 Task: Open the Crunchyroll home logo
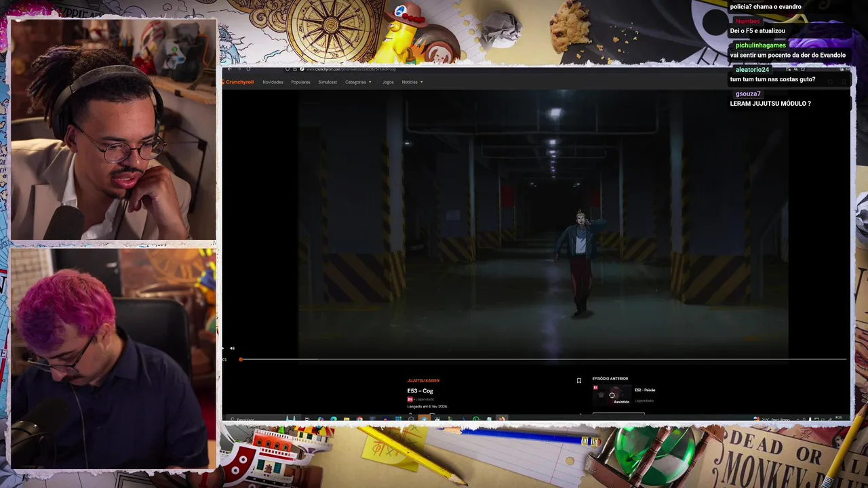pos(238,82)
